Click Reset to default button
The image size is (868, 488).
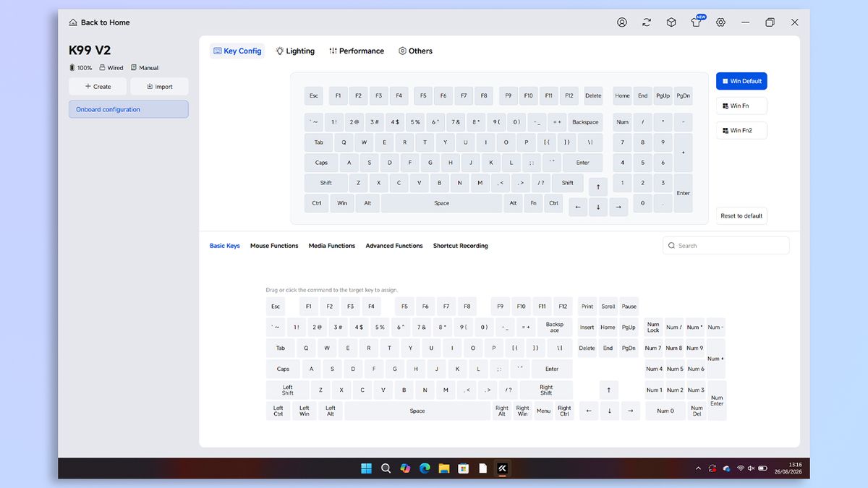(x=741, y=215)
